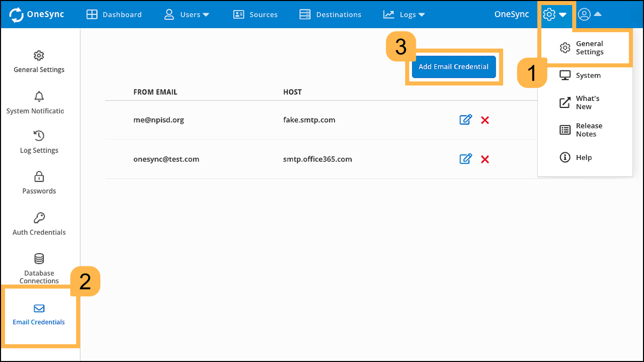644x362 pixels.
Task: Open System Notifications bell icon
Action: coord(39,97)
